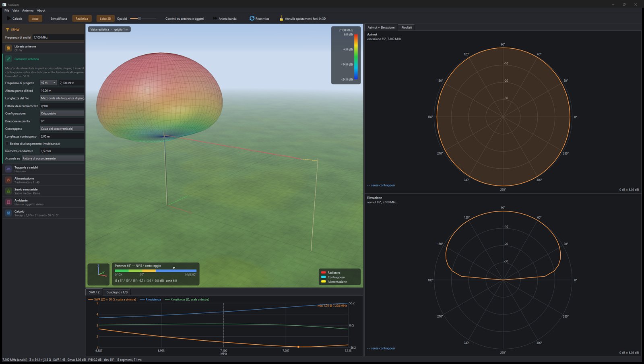This screenshot has width=644, height=364.
Task: Click the Annulla spostamenti lock icon
Action: (x=281, y=19)
